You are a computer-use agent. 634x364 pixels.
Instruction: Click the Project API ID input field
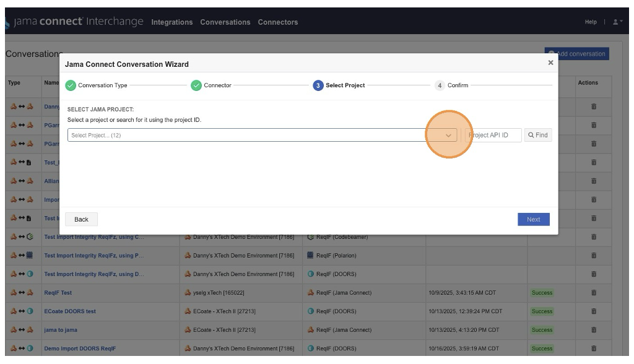tap(493, 135)
